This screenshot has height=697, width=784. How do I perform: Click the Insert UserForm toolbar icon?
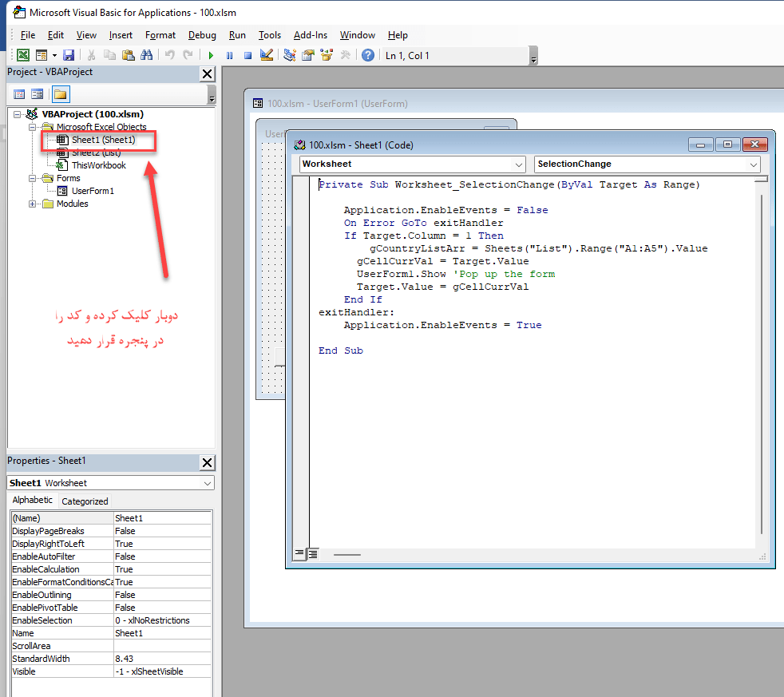point(42,55)
